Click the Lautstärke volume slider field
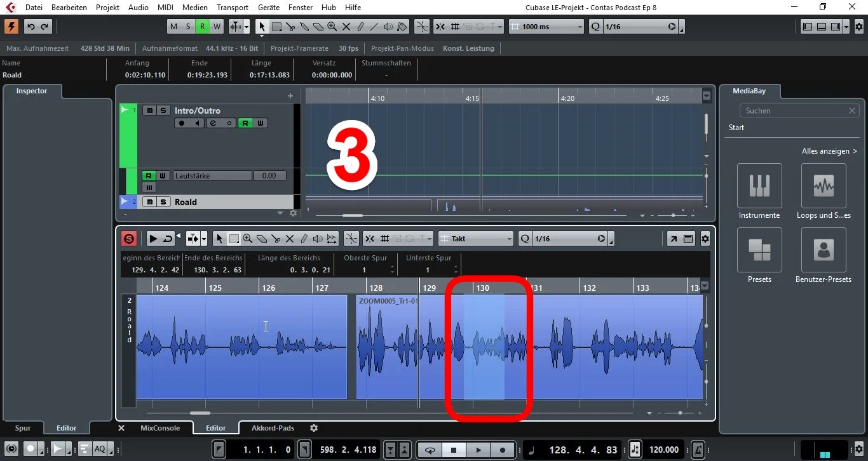Screen dimensions: 868x461 coord(212,176)
